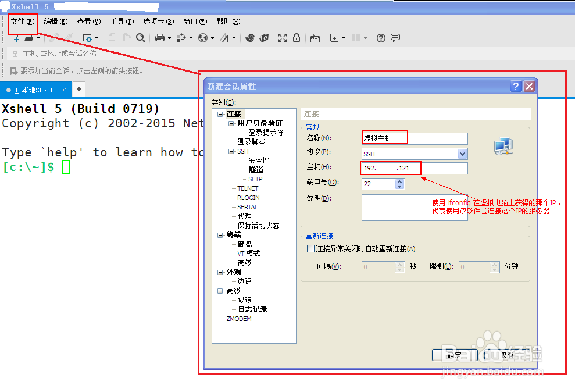Image resolution: width=575 pixels, height=392 pixels.
Task: Select 登录提示符 in the tree
Action: [266, 133]
